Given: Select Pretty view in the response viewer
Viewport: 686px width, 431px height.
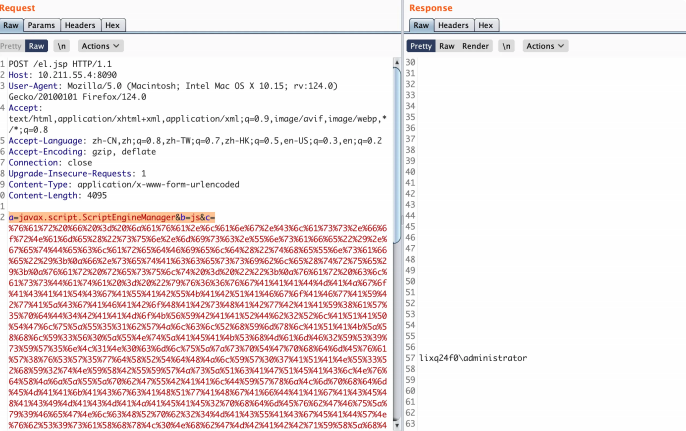Looking at the screenshot, I should click(421, 46).
